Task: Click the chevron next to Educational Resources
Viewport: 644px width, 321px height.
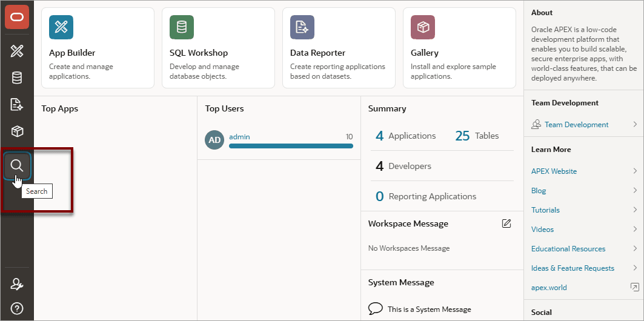Action: [x=635, y=248]
